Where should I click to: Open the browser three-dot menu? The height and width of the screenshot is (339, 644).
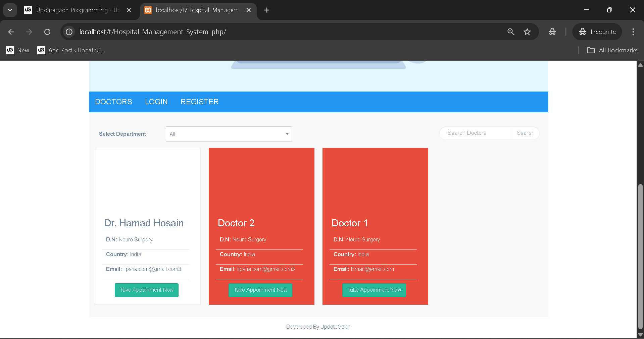pyautogui.click(x=633, y=32)
